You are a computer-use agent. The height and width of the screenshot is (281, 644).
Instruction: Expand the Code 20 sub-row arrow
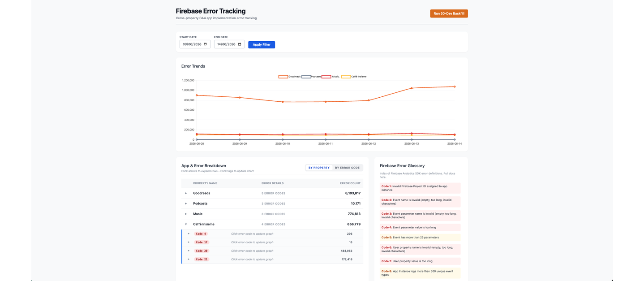tap(189, 251)
